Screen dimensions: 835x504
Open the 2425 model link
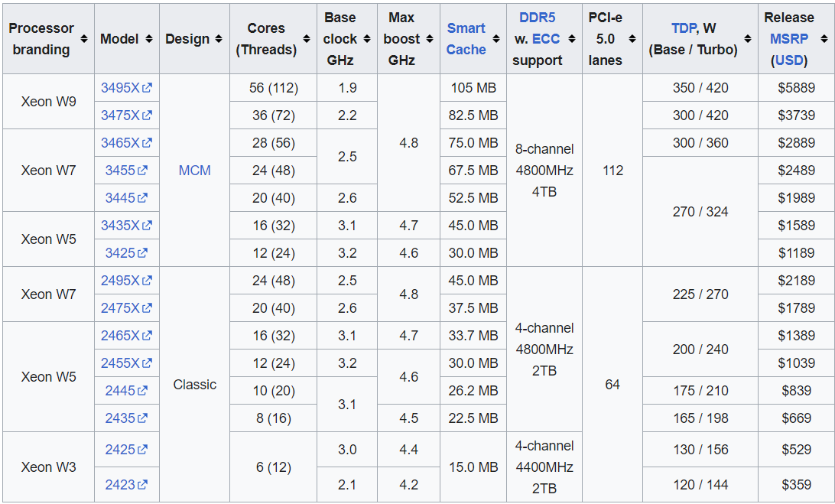pos(127,450)
